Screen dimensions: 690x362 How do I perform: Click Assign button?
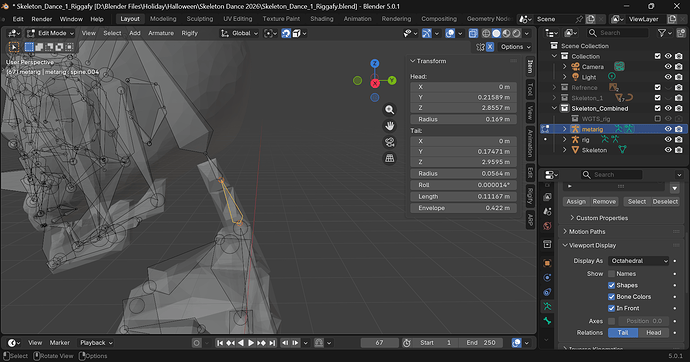[x=576, y=201]
